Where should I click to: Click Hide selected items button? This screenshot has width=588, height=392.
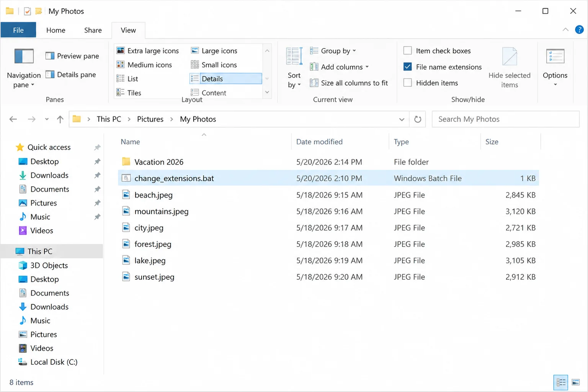click(510, 68)
